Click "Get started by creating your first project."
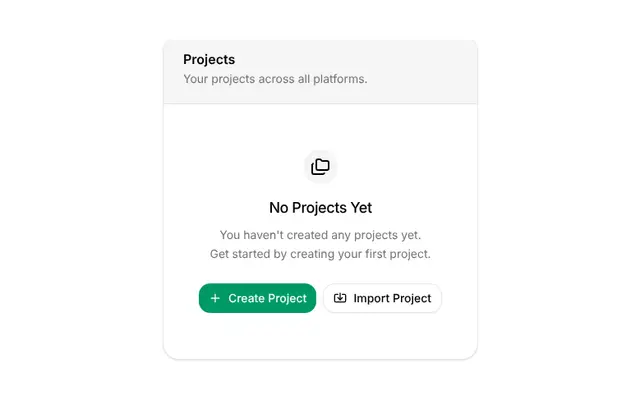This screenshot has height=400, width=640. (320, 254)
